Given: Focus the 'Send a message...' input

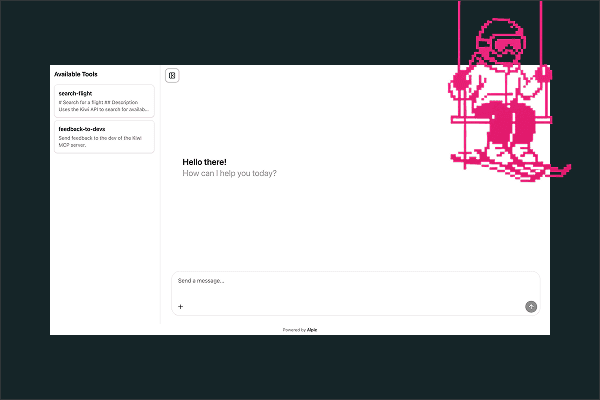Looking at the screenshot, I should 355,287.
